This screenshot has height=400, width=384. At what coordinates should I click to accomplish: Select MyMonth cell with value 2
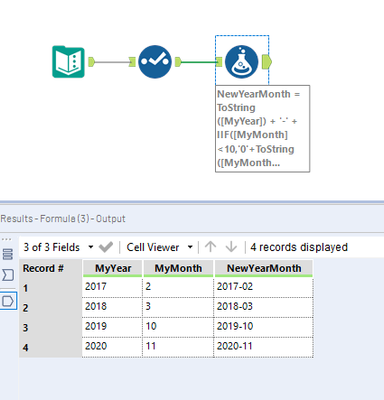178,287
